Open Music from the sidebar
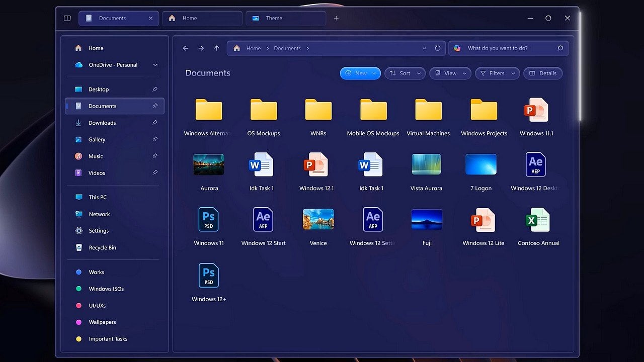The image size is (644, 362). (x=95, y=156)
